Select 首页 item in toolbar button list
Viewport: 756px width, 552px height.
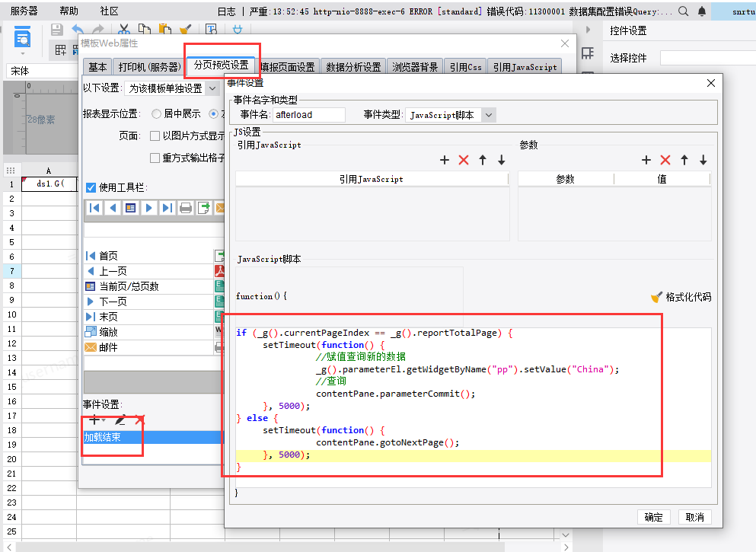coord(148,256)
